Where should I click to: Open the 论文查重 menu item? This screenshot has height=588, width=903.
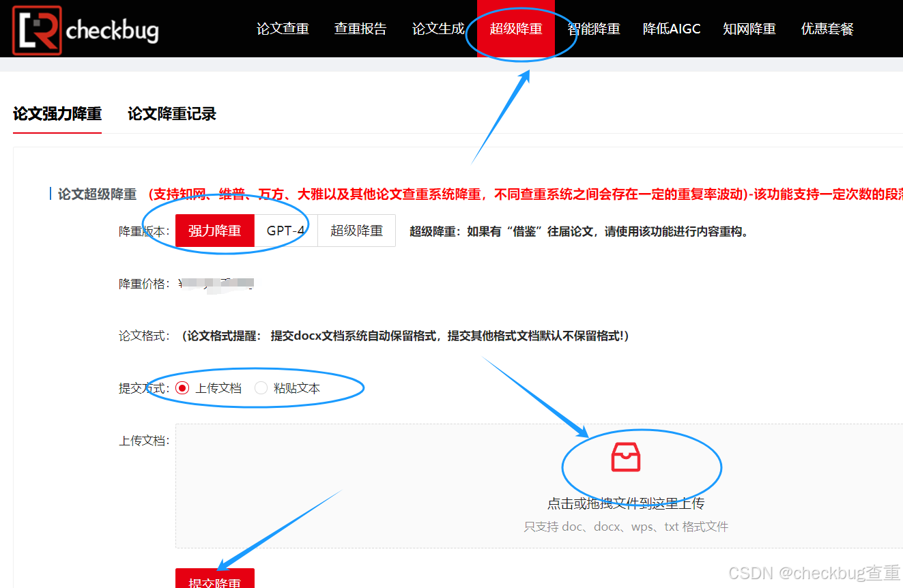pyautogui.click(x=283, y=29)
